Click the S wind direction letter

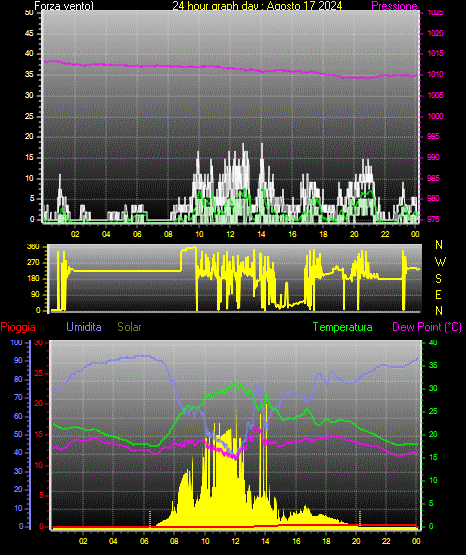[x=438, y=279]
